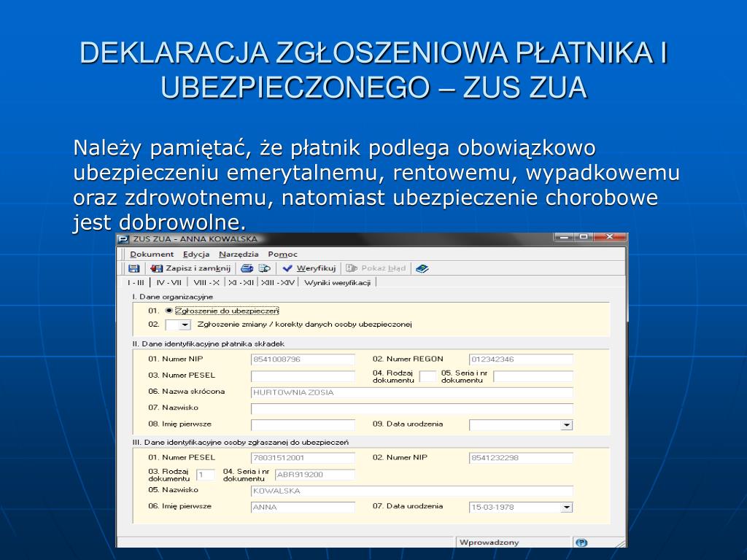Switch to the VIII - X tab
This screenshot has height=560, width=747.
click(206, 282)
